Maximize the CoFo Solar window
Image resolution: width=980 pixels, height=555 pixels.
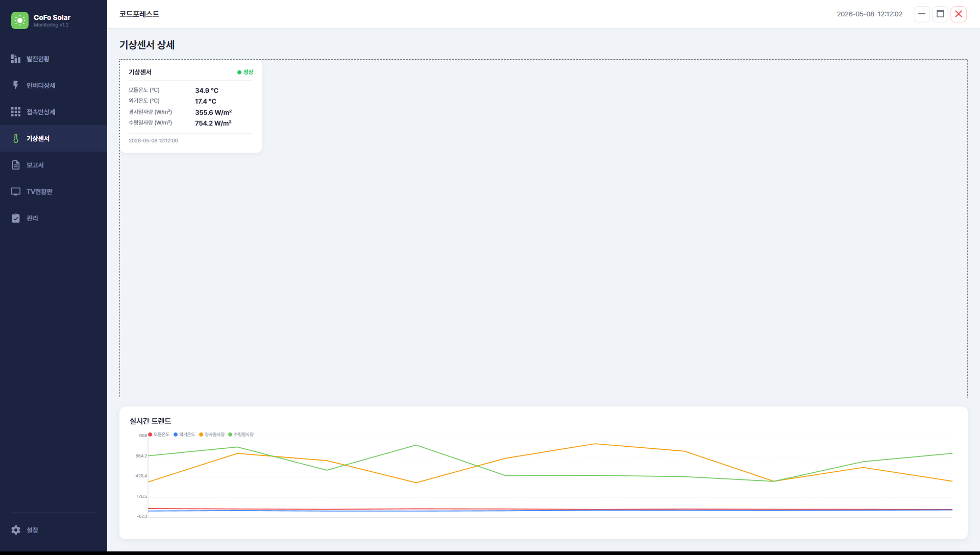[940, 14]
